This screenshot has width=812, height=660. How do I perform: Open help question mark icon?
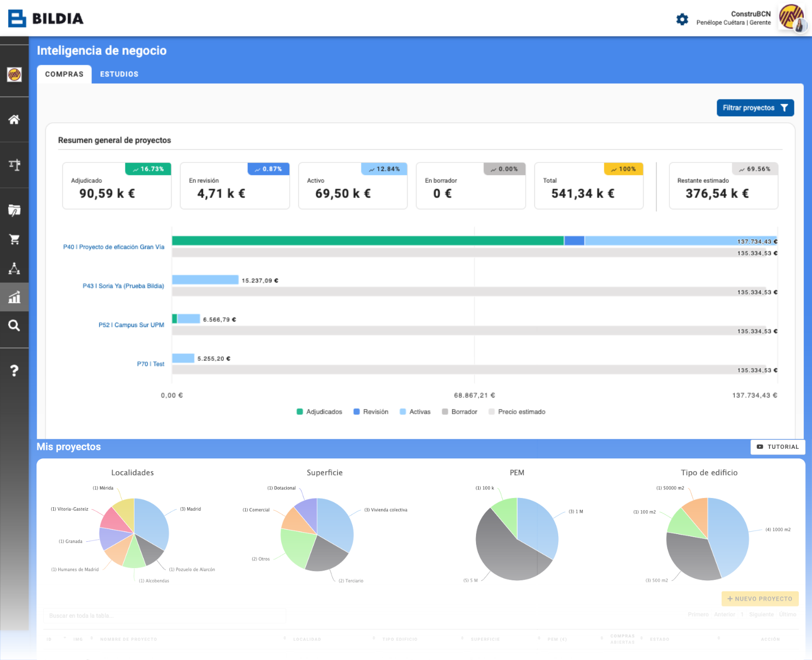[14, 371]
